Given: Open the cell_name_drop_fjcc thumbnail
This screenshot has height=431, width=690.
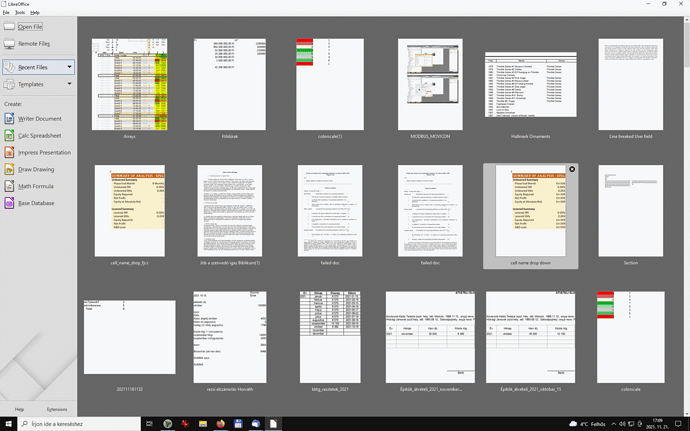Looking at the screenshot, I should [130, 211].
